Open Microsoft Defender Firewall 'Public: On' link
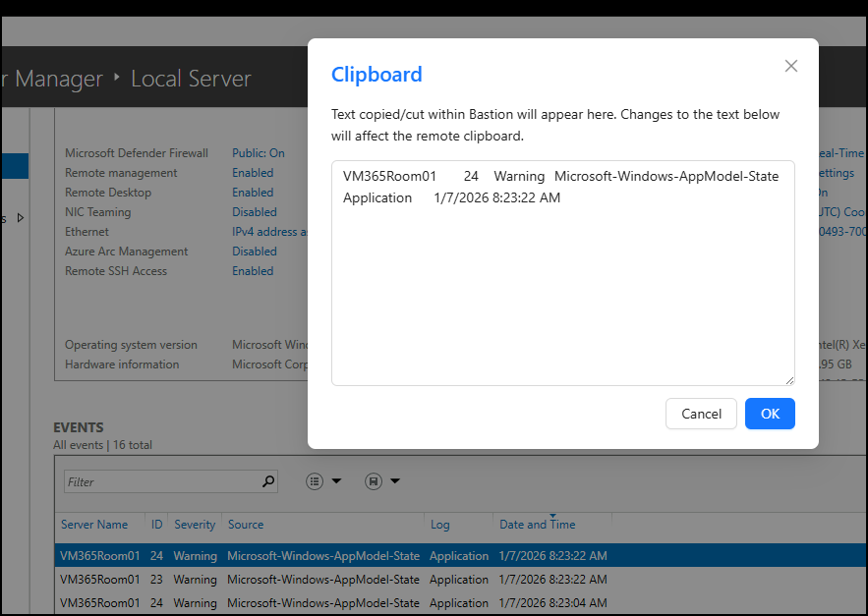The height and width of the screenshot is (616, 868). [x=259, y=153]
